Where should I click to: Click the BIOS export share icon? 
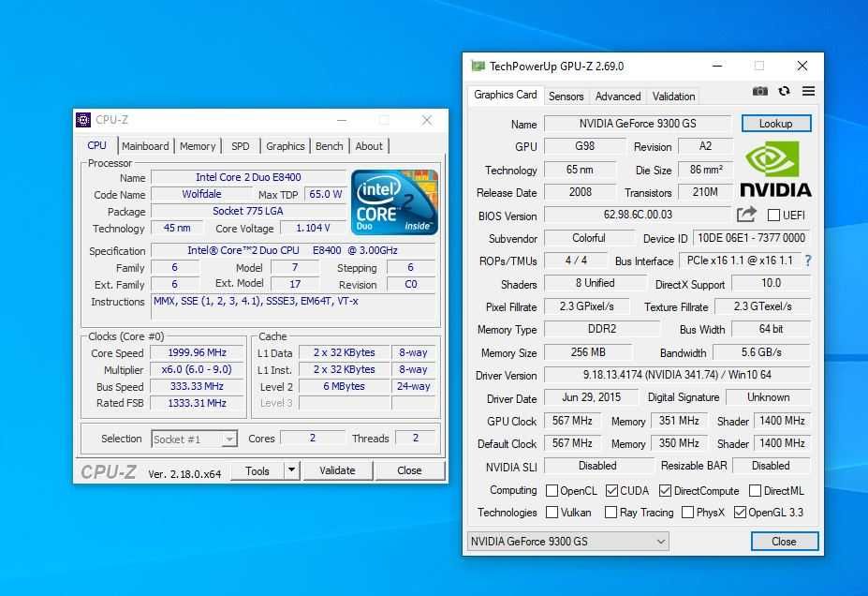747,215
